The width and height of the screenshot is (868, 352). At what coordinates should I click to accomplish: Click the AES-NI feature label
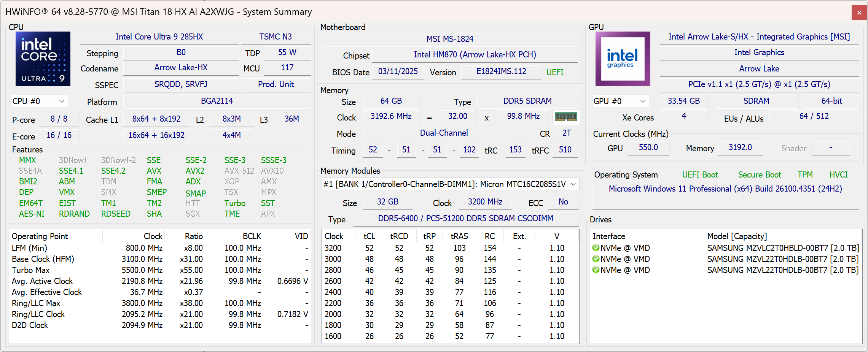point(32,214)
